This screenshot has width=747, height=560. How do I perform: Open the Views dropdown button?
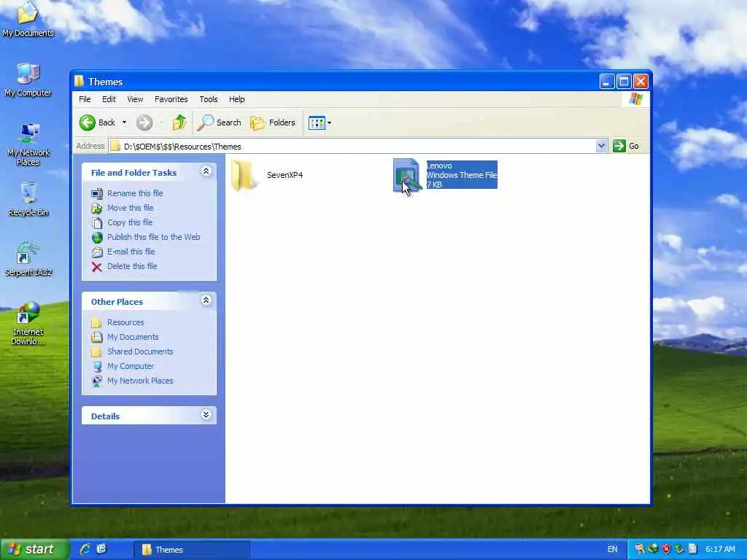(x=320, y=122)
